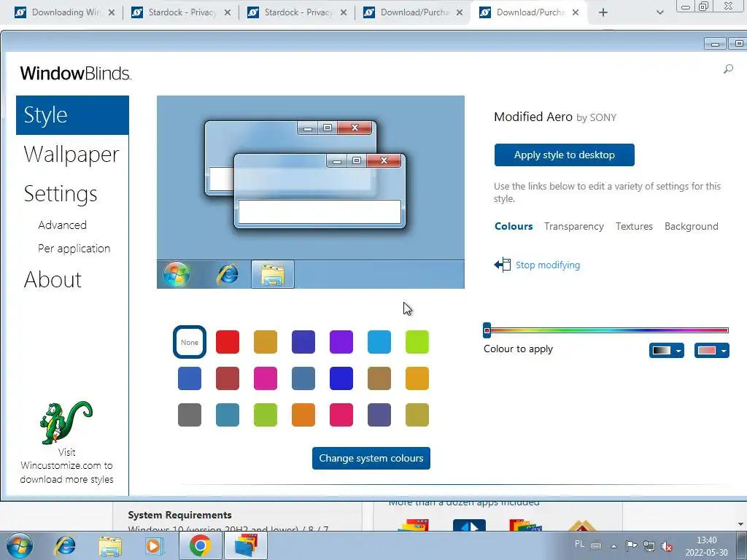Viewport: 747px width, 560px height.
Task: Pick the orange swatch in third row
Action: click(303, 415)
